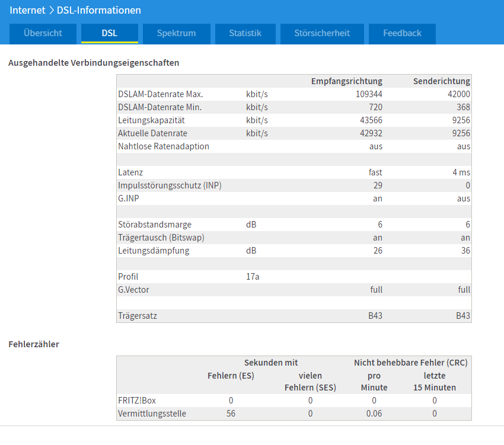The height and width of the screenshot is (445, 504).
Task: Select the Leitungskapazität row label
Action: pos(151,120)
